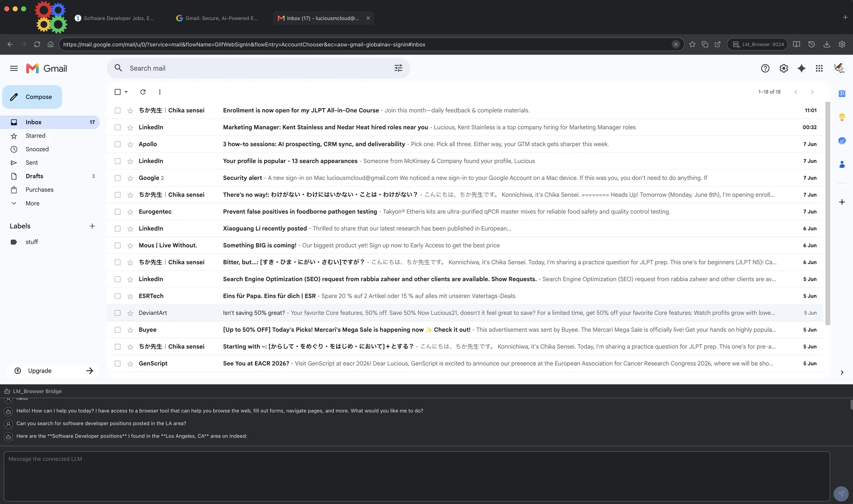Check the ESRTech email checkbox
The width and height of the screenshot is (853, 504).
tap(117, 296)
